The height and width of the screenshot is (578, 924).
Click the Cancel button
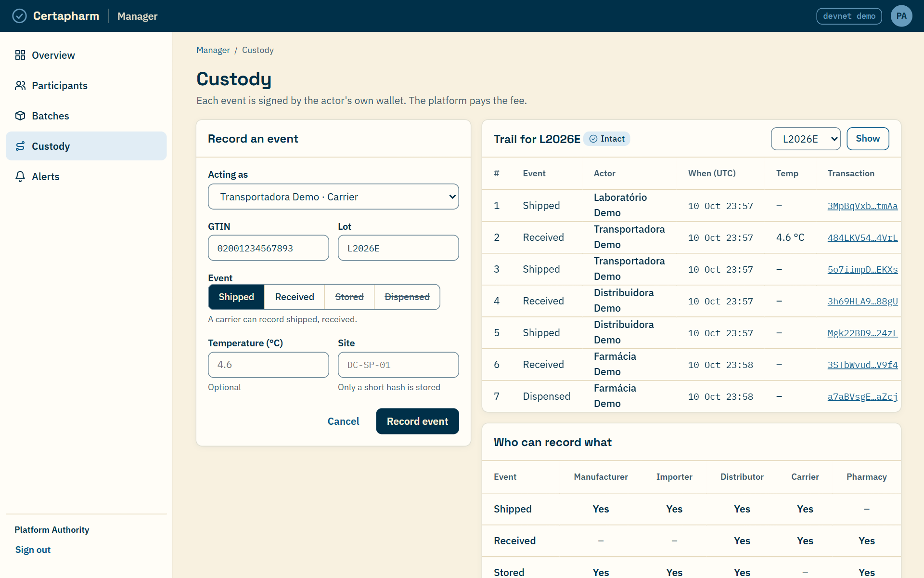(x=343, y=421)
